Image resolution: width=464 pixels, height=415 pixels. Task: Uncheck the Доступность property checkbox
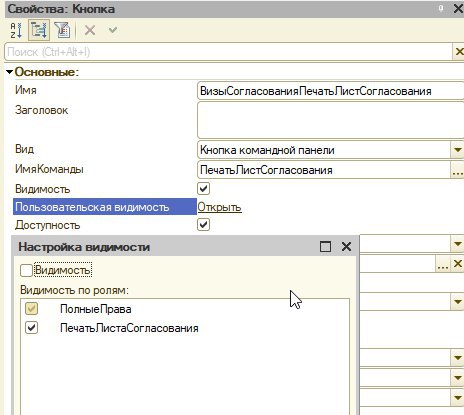tap(203, 225)
